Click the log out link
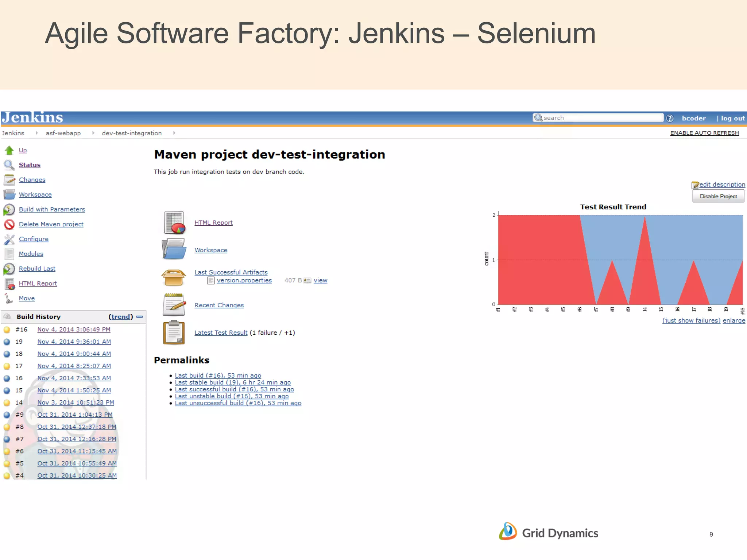Image resolution: width=747 pixels, height=560 pixels. coord(733,118)
